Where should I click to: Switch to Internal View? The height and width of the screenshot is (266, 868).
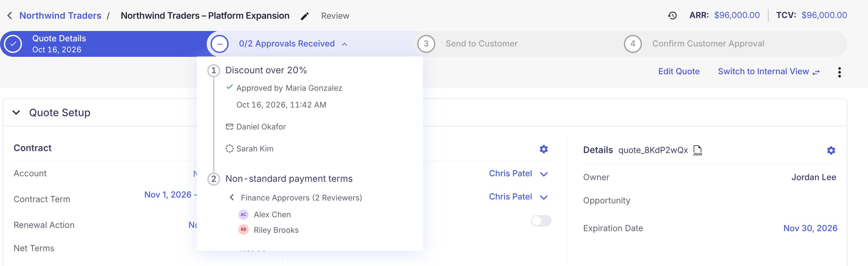click(768, 71)
